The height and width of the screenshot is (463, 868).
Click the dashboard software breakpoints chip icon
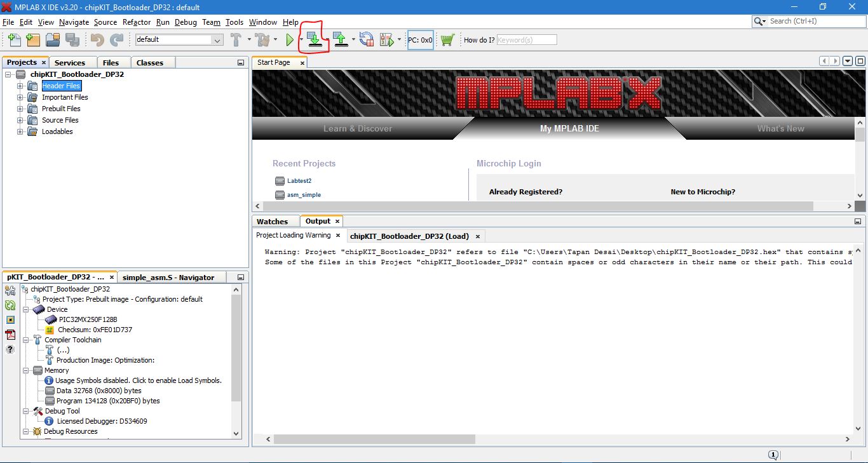(x=10, y=320)
